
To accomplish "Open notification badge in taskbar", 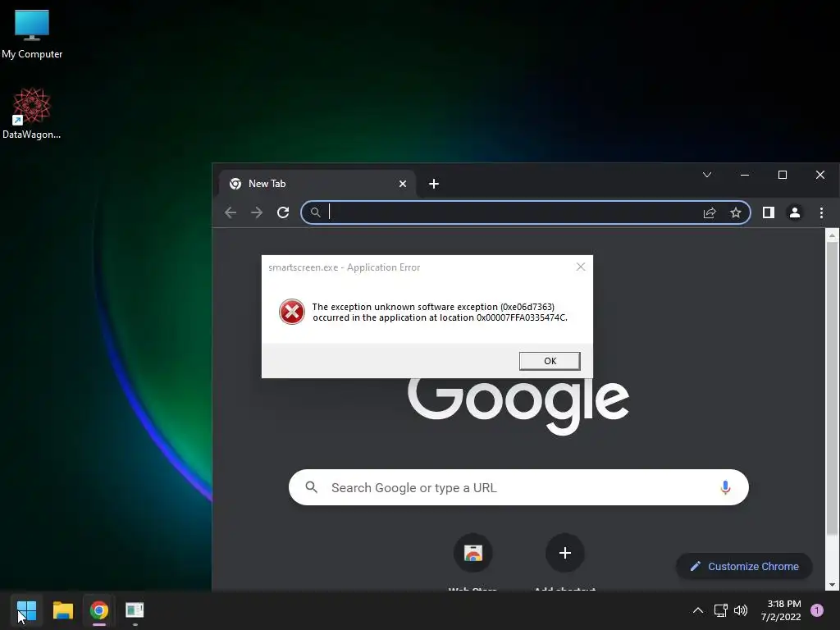I will [817, 610].
